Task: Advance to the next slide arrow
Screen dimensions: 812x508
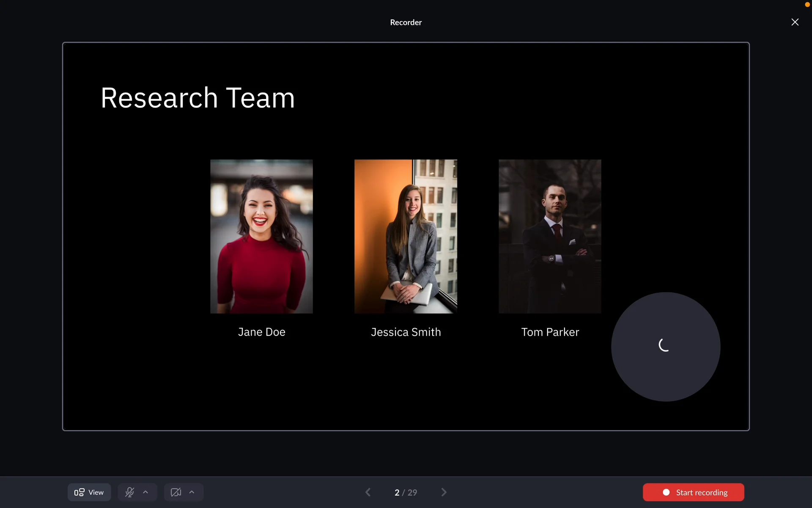Action: tap(444, 492)
